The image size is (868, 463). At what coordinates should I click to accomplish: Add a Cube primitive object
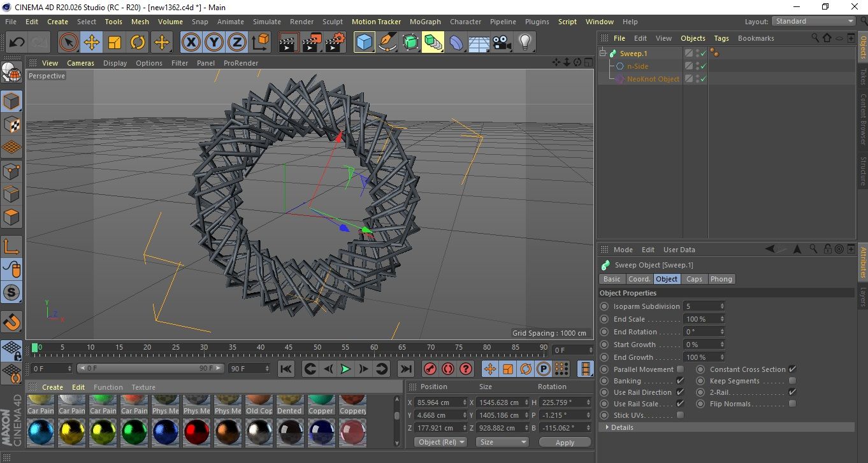pyautogui.click(x=364, y=43)
